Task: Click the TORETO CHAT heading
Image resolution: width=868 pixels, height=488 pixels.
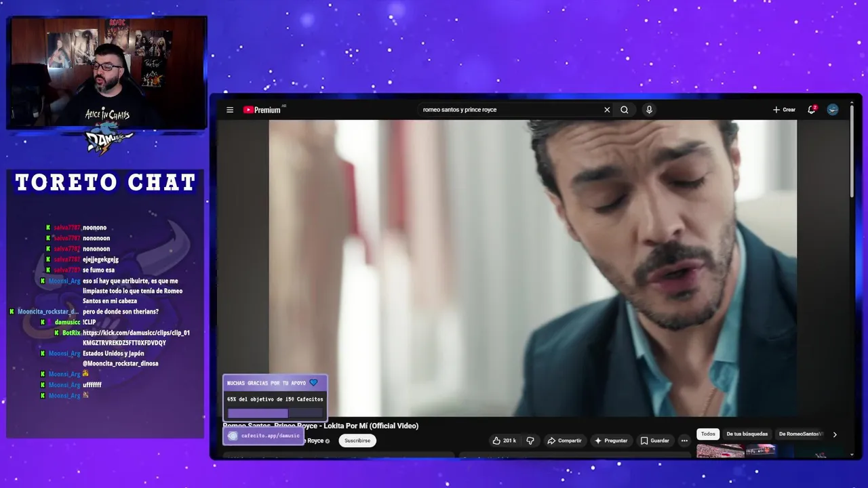Action: coord(105,182)
